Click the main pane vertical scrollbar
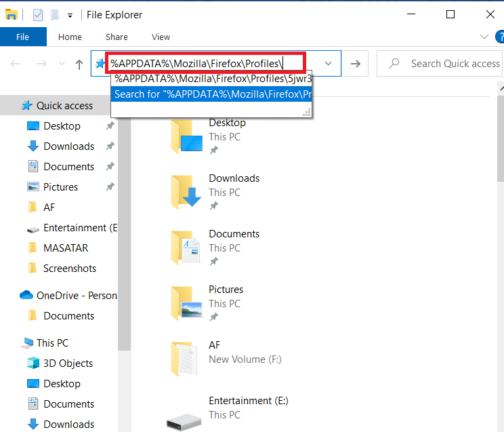This screenshot has height=432, width=504. (501, 138)
